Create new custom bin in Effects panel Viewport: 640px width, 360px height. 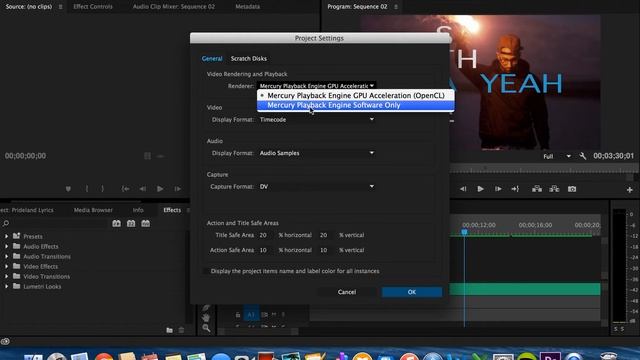[x=169, y=330]
